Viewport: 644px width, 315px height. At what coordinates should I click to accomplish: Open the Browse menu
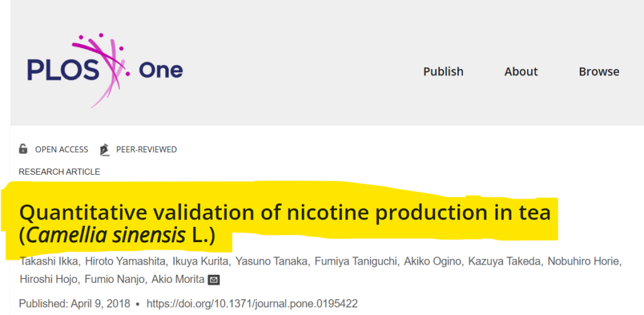point(599,72)
